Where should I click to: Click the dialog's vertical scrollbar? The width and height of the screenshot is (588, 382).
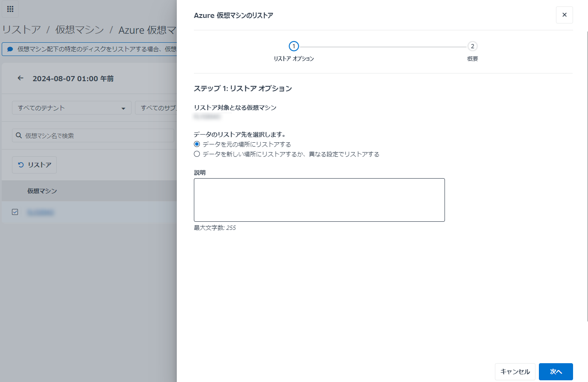coord(587,176)
